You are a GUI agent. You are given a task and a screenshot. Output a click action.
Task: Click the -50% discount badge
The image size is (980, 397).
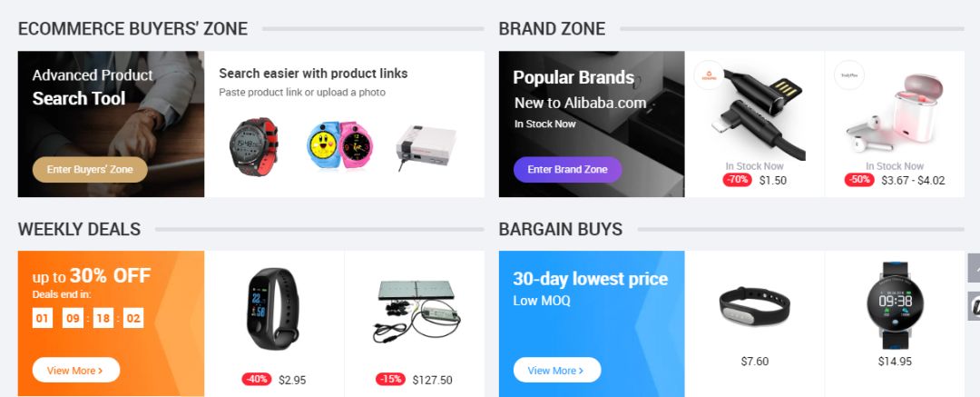(859, 180)
